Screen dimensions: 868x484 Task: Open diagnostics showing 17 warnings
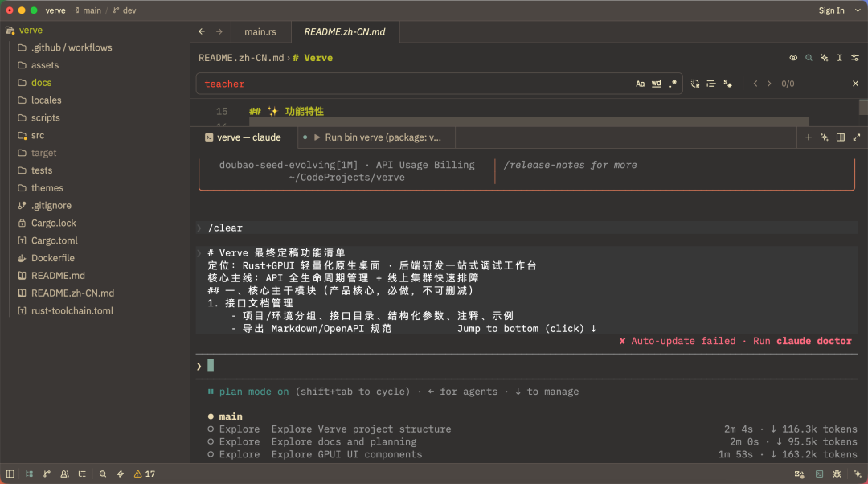145,474
